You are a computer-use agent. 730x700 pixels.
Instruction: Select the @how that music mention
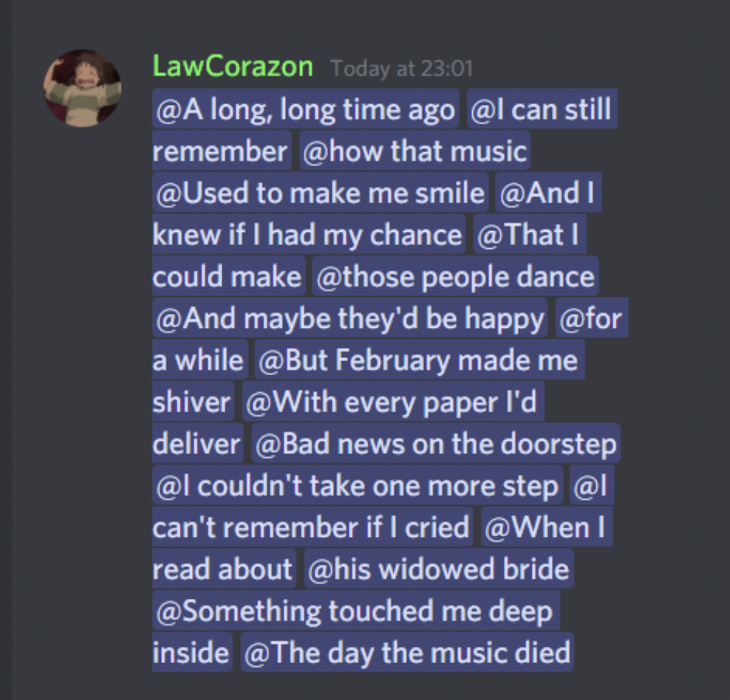coord(415,151)
